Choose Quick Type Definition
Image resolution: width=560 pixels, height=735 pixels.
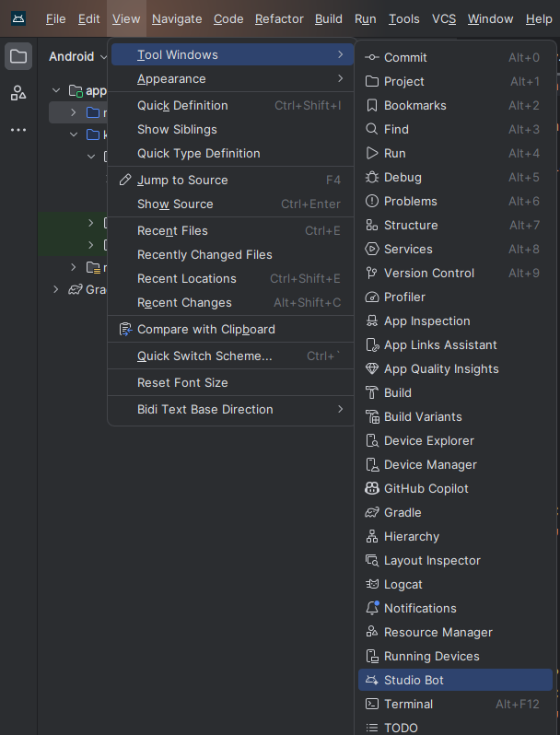(x=232, y=153)
